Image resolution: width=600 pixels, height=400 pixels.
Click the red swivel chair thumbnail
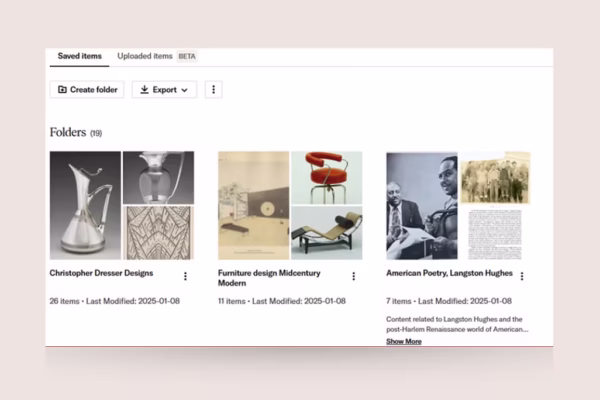point(327,178)
